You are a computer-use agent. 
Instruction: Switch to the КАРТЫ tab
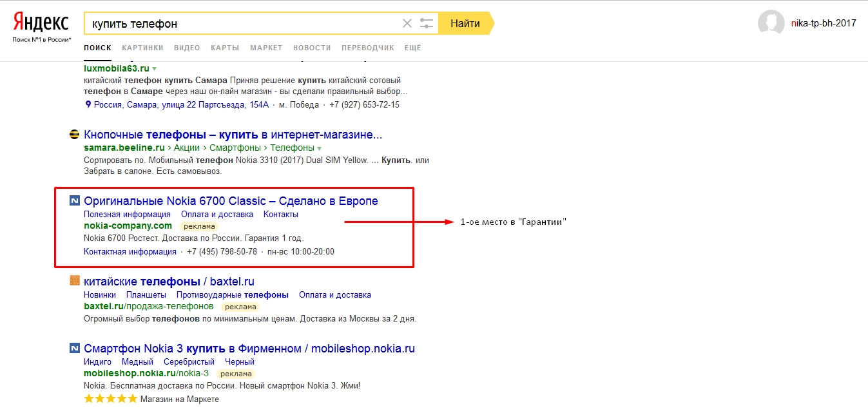(x=225, y=48)
